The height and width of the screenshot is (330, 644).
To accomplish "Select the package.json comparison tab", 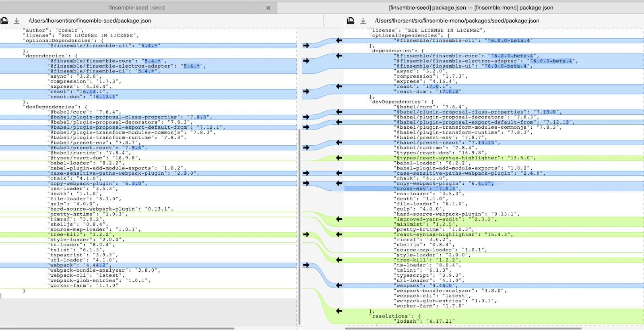I will [471, 8].
